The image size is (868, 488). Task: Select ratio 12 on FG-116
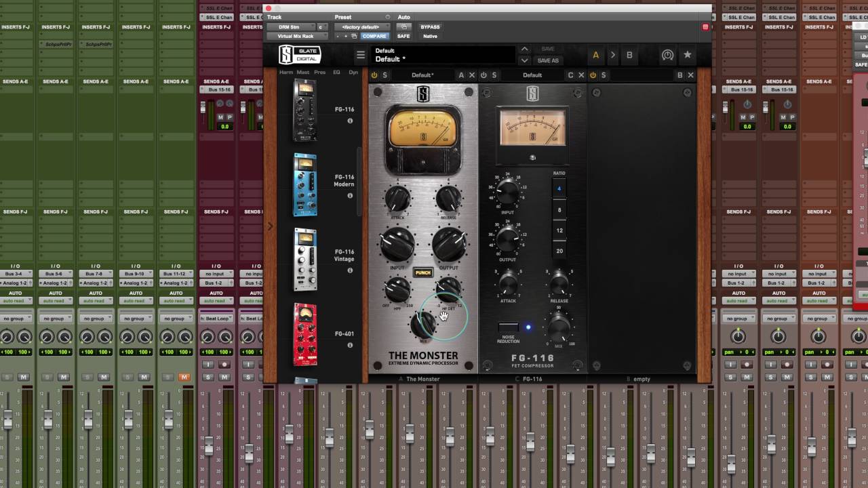pyautogui.click(x=559, y=230)
